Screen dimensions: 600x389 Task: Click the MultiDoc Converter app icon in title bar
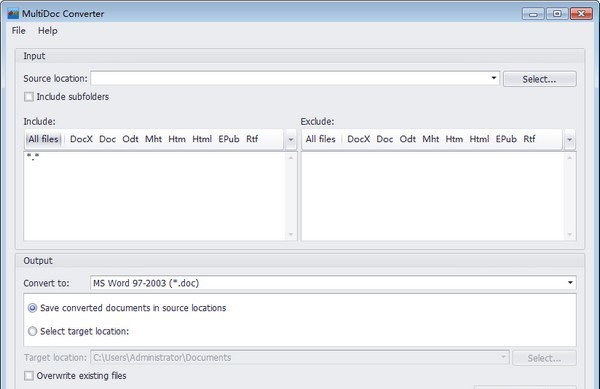click(13, 14)
